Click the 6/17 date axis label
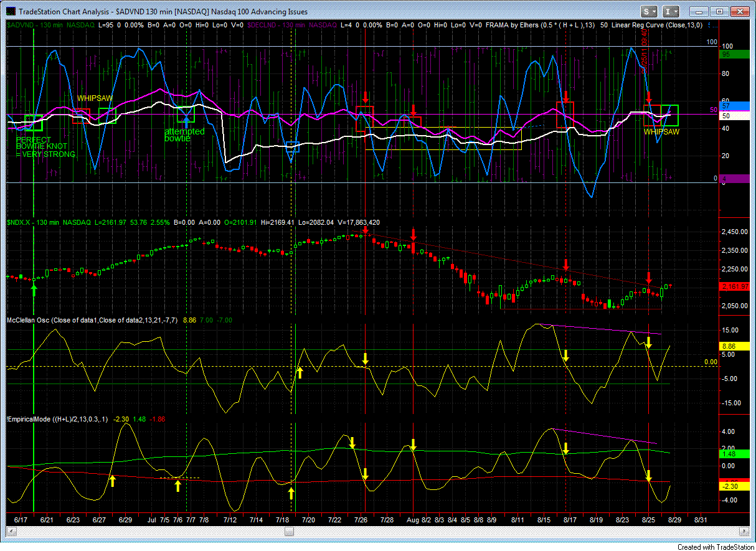Viewport: 756px width, 551px height. click(21, 519)
